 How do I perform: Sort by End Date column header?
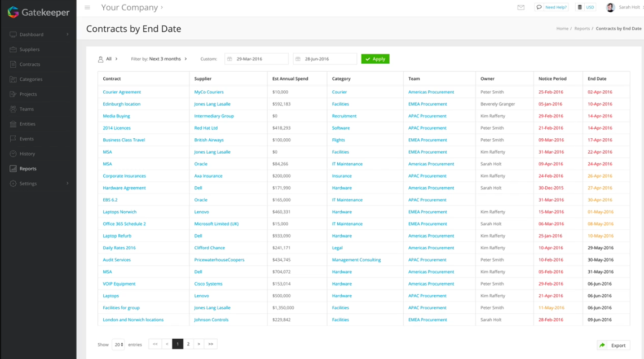(x=597, y=78)
